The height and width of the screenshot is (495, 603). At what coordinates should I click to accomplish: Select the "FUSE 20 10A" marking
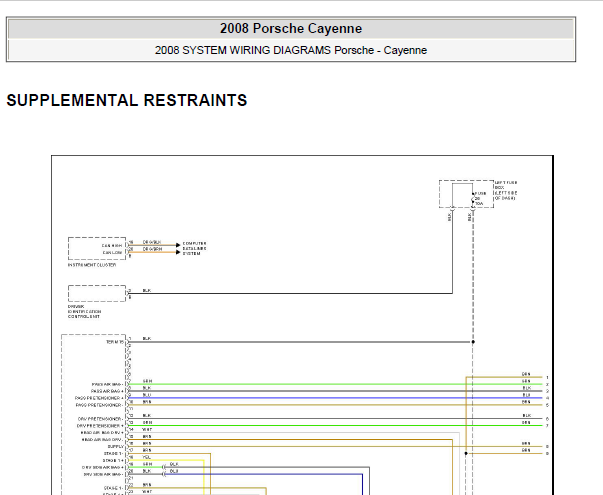point(480,198)
